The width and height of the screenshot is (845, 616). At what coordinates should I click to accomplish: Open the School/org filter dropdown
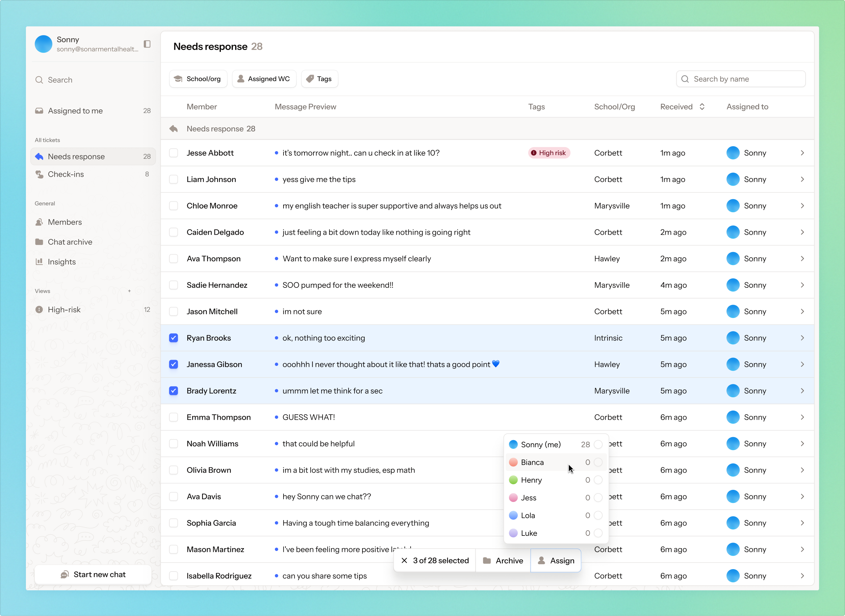pyautogui.click(x=198, y=79)
